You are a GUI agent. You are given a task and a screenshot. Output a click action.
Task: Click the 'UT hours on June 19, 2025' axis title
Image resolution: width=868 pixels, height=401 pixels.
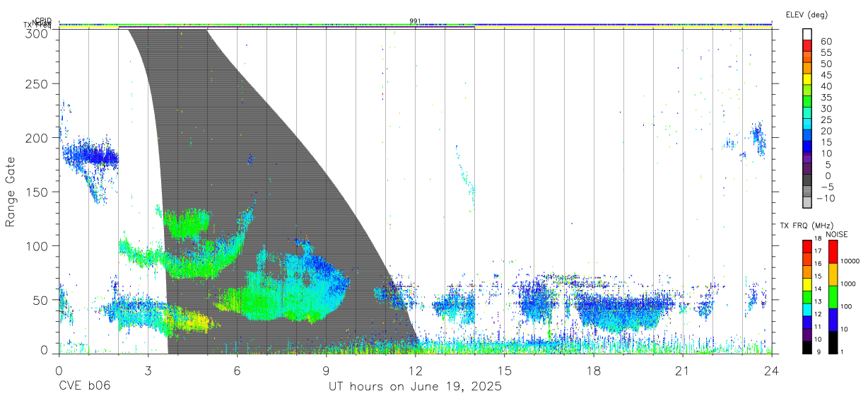tap(415, 386)
